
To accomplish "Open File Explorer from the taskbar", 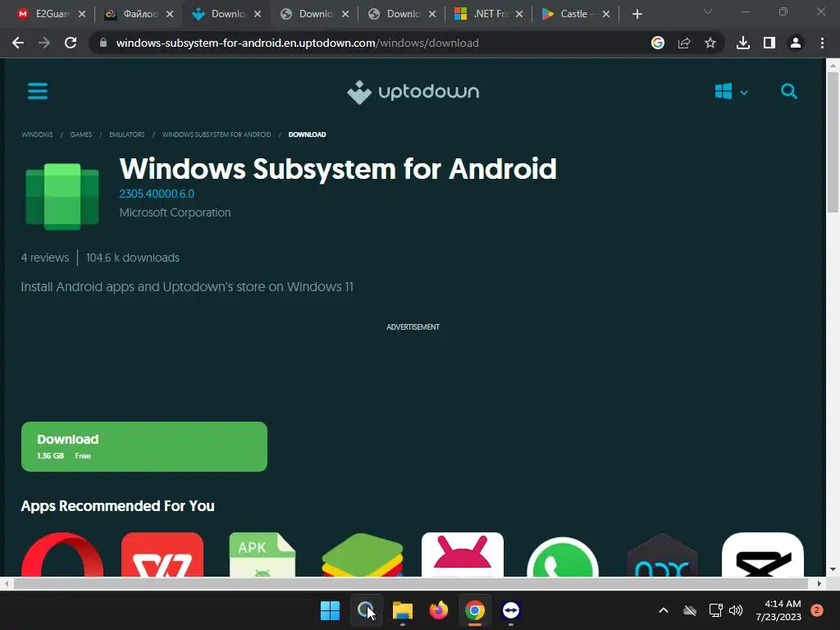I will 402,610.
